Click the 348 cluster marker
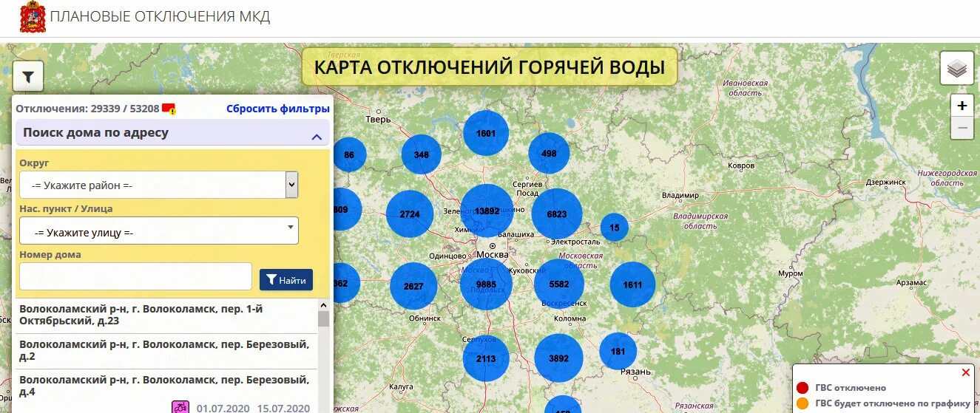Image resolution: width=980 pixels, height=413 pixels. (422, 154)
